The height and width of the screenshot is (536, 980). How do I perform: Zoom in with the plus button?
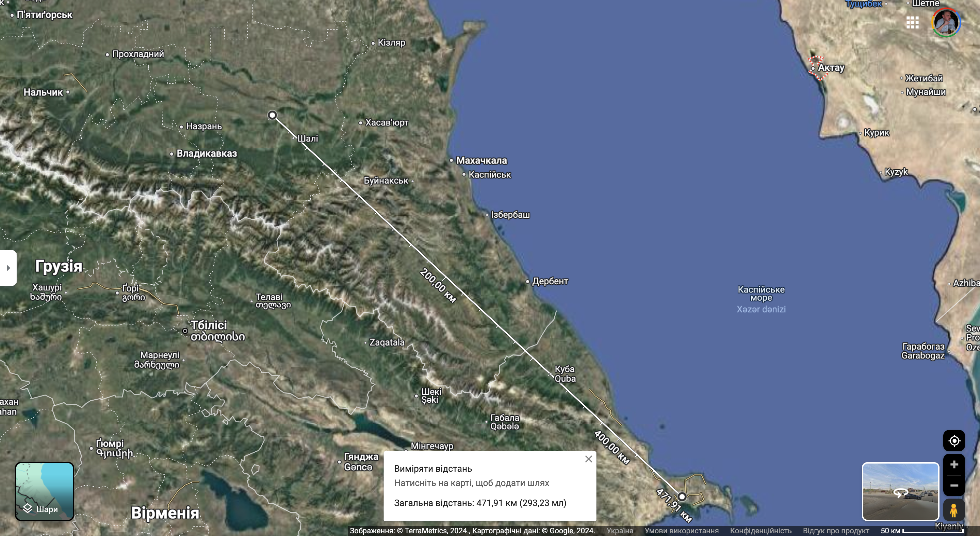pos(954,465)
